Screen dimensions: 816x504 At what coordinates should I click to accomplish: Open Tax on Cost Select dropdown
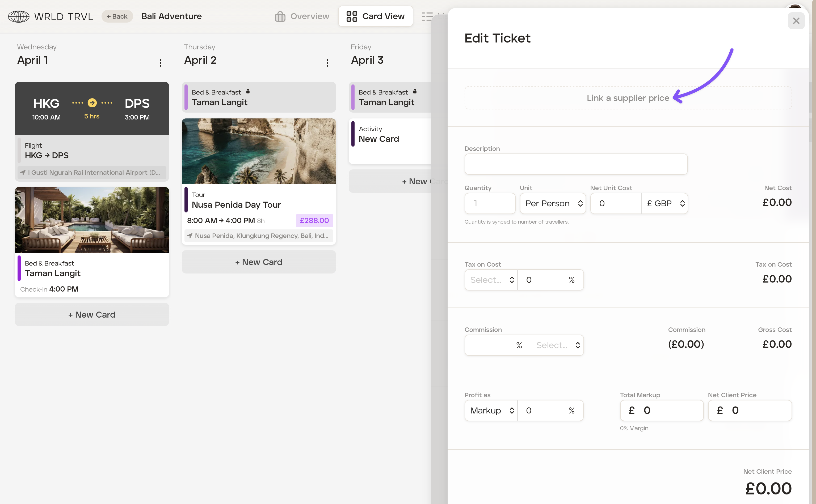click(x=491, y=280)
